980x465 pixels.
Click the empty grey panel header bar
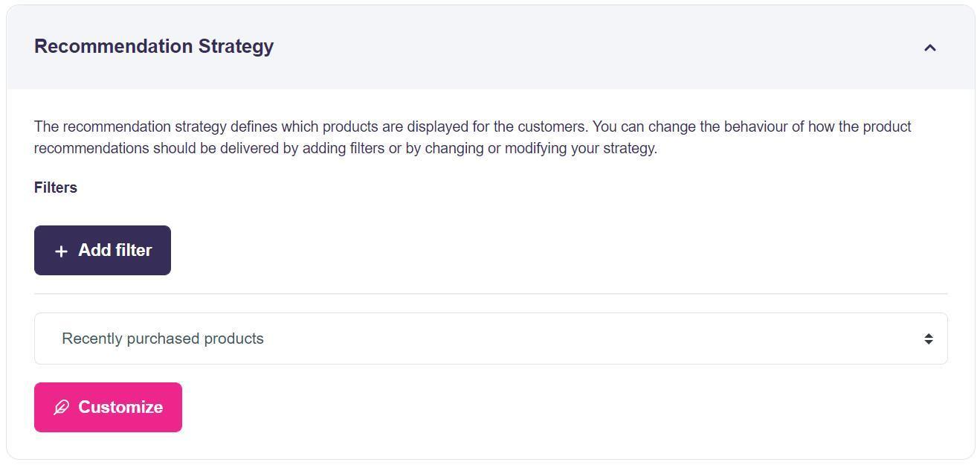point(595,48)
